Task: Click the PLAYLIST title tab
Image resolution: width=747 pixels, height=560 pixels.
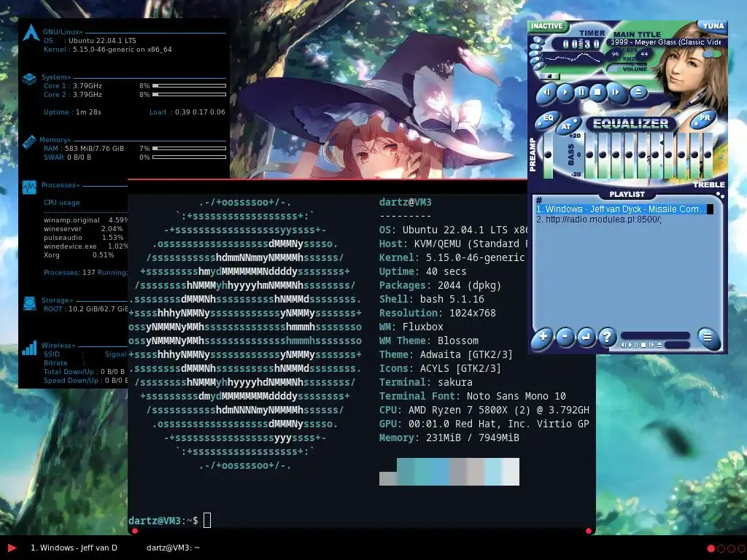Action: pyautogui.click(x=627, y=194)
